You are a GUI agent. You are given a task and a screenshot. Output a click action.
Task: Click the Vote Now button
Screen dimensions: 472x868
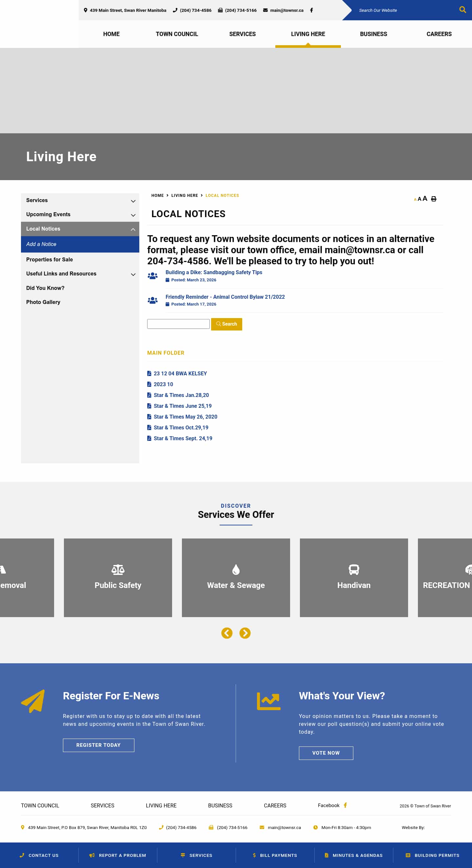coord(326,753)
